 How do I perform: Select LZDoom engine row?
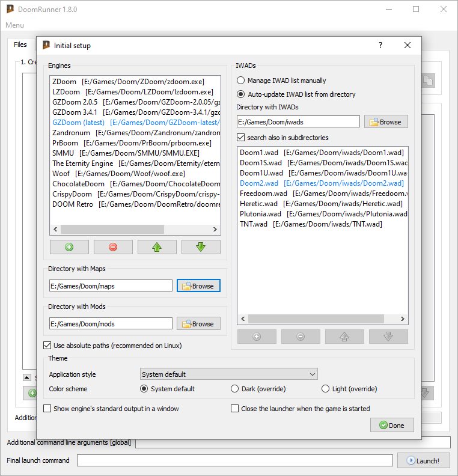pos(135,92)
